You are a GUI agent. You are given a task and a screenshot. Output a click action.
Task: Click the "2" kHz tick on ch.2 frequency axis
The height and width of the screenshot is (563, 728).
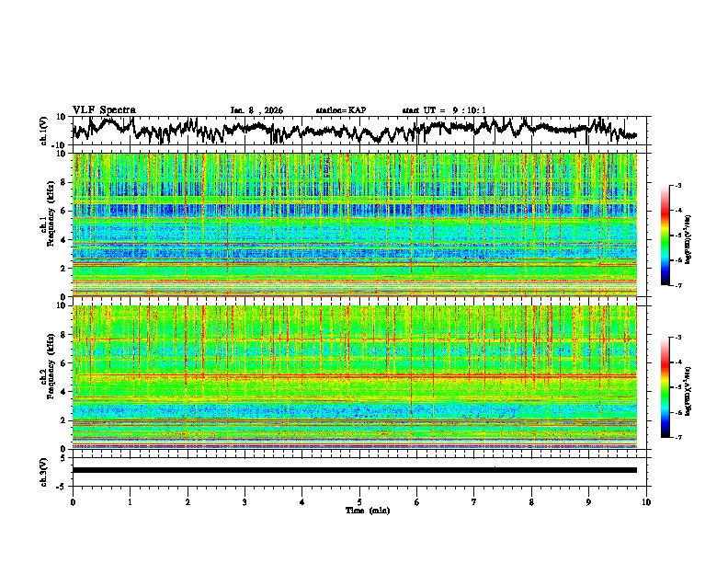point(64,420)
